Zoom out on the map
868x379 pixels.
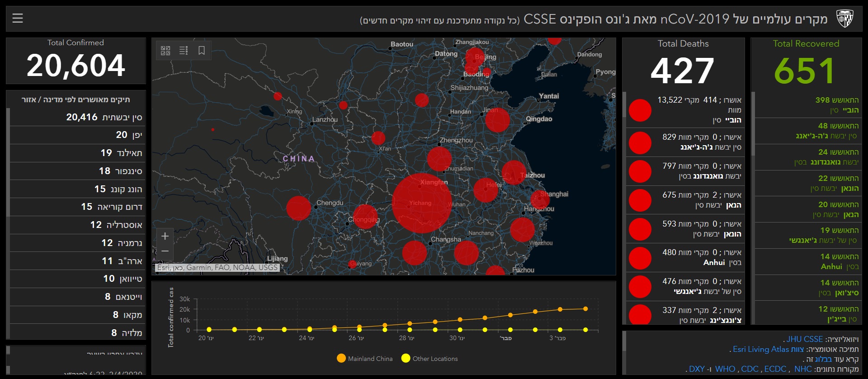coord(165,251)
